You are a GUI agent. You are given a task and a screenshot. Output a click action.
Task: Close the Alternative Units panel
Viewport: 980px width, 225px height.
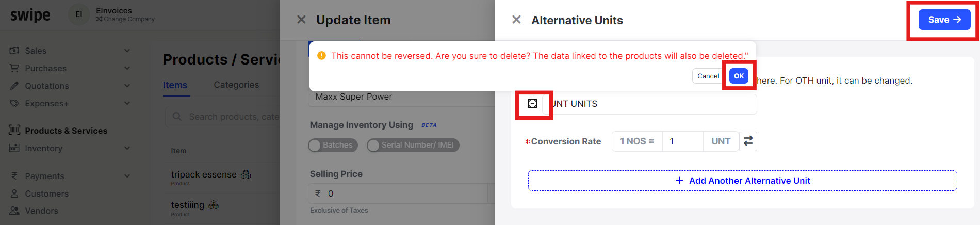coord(516,20)
